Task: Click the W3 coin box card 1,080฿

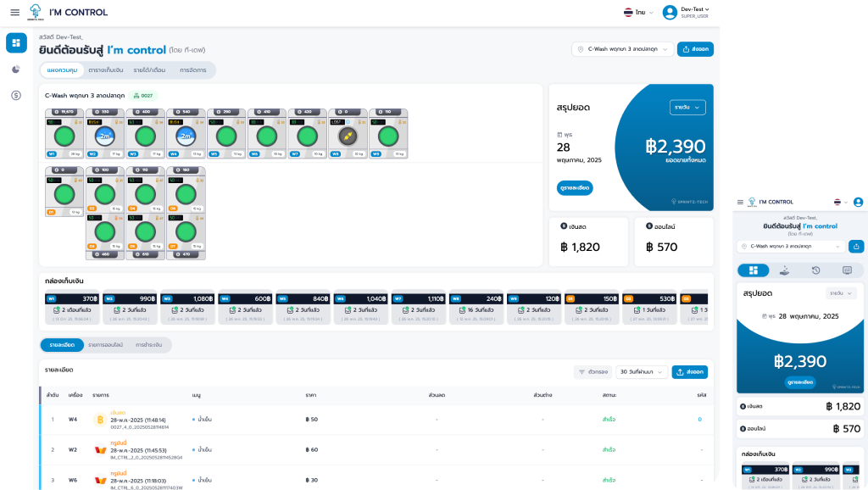Action: 186,309
